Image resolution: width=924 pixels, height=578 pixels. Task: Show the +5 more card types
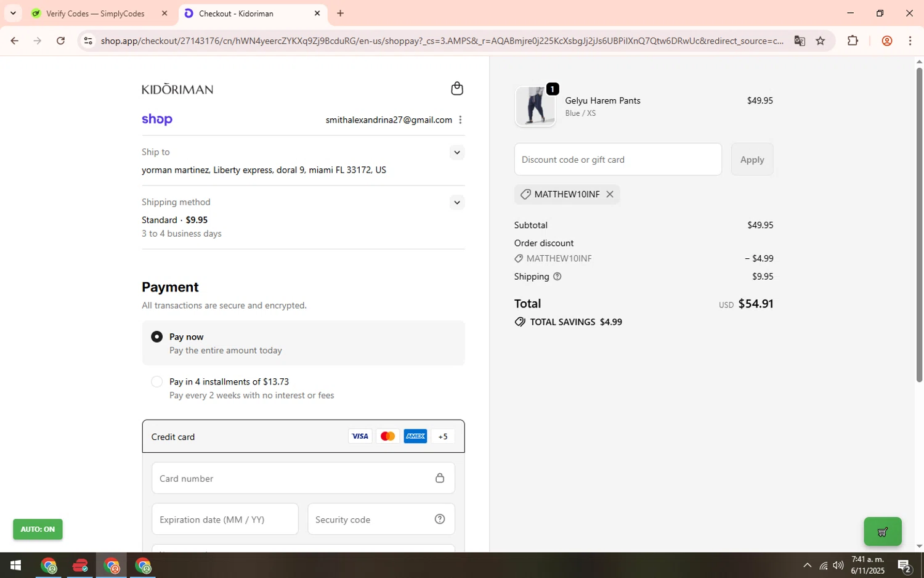coord(443,436)
